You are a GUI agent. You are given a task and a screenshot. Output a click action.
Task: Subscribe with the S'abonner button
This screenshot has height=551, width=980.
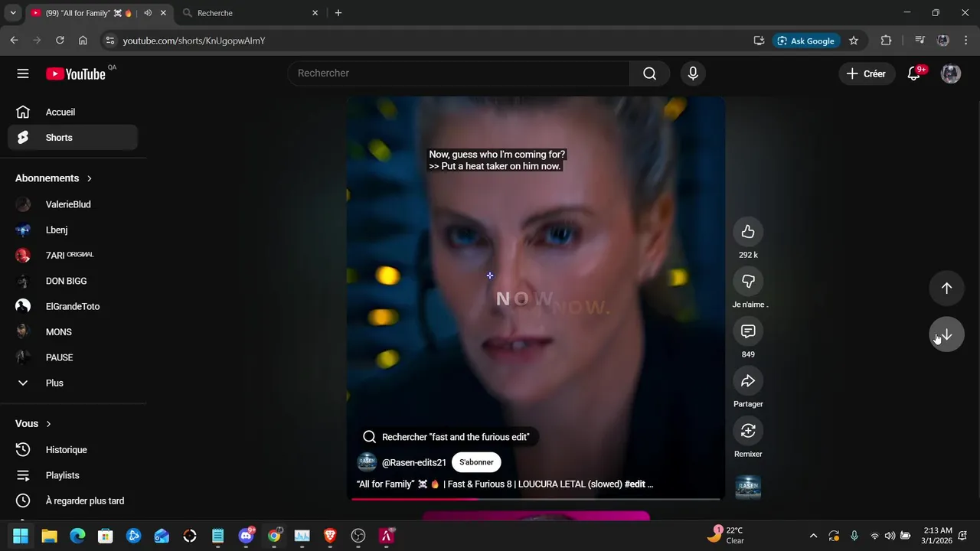pos(476,462)
